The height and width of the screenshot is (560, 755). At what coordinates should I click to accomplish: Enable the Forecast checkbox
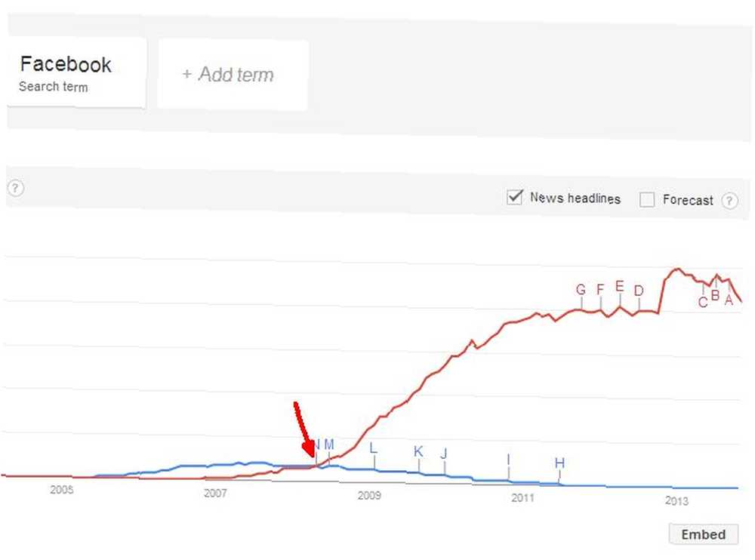(647, 199)
